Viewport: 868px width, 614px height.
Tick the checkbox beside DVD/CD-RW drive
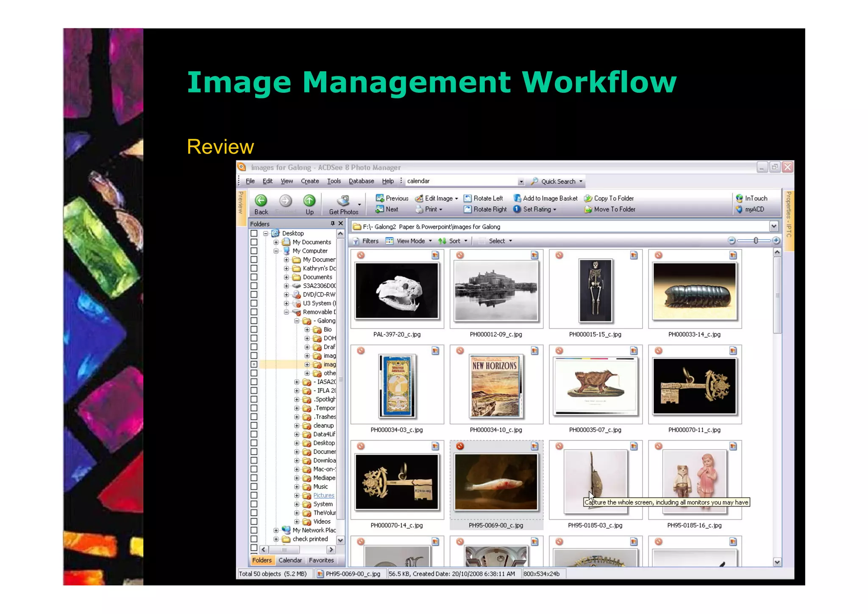click(254, 294)
